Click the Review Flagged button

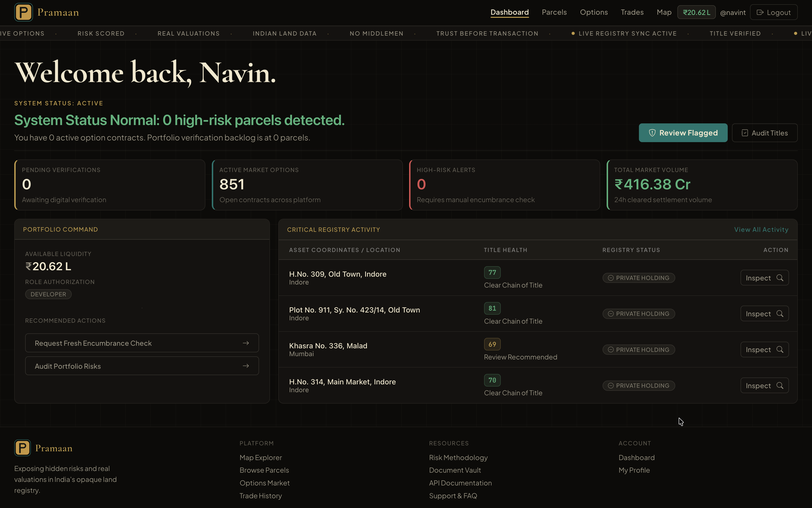click(683, 133)
